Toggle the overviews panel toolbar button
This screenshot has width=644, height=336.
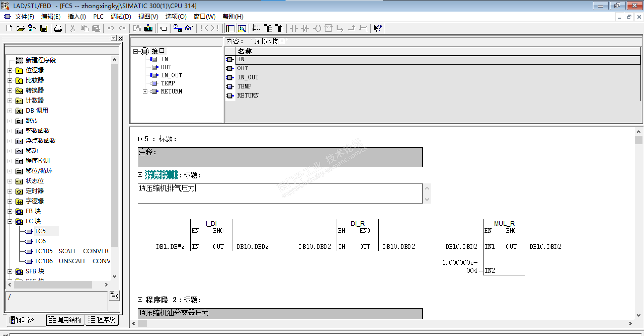(x=230, y=28)
